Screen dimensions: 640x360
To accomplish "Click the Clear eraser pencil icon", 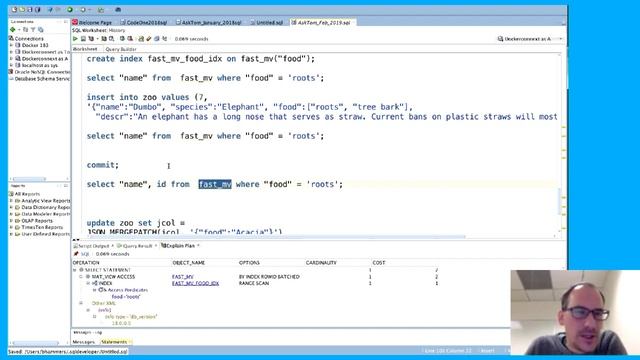I will (x=149, y=39).
